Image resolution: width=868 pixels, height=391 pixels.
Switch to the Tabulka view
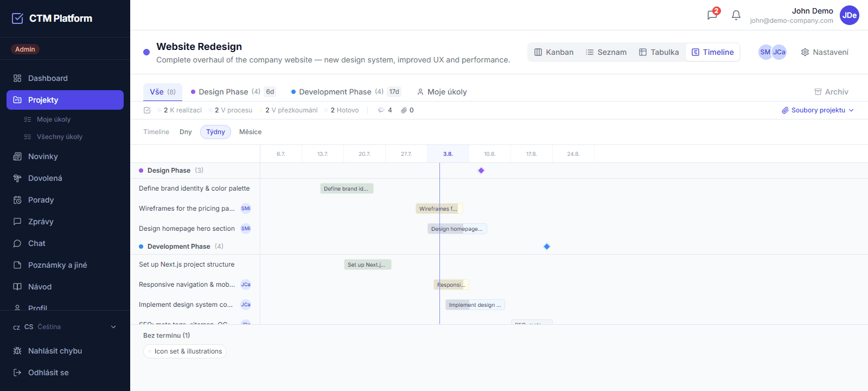coord(659,52)
